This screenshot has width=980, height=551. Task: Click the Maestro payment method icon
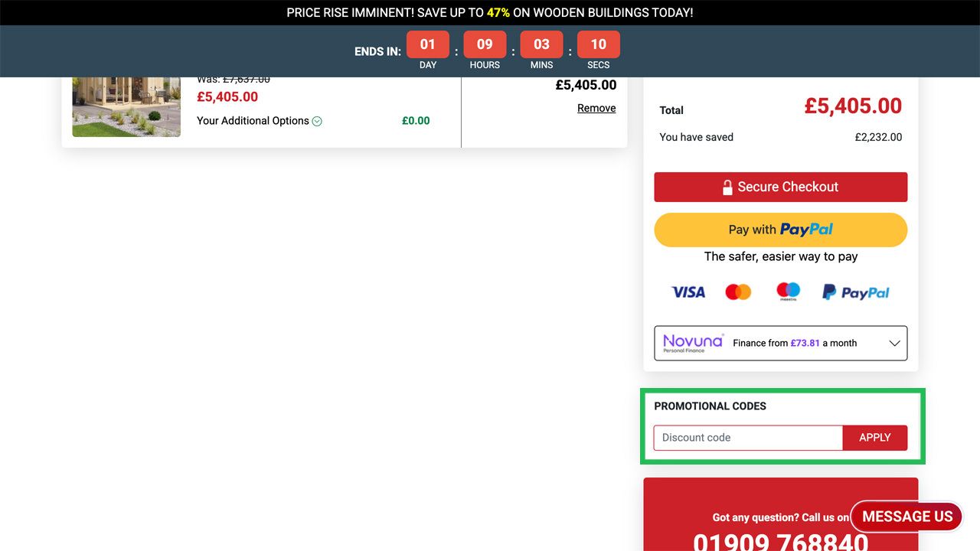click(788, 292)
